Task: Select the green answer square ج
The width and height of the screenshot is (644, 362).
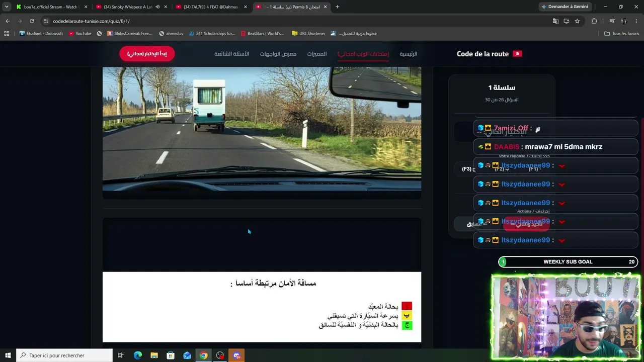Action: [x=407, y=325]
